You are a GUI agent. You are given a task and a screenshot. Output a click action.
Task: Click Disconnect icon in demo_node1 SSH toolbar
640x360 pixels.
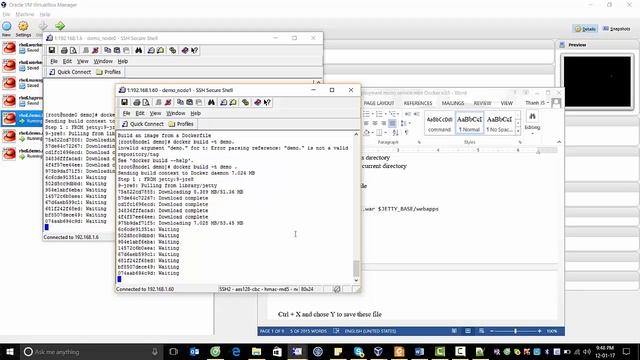(x=168, y=102)
